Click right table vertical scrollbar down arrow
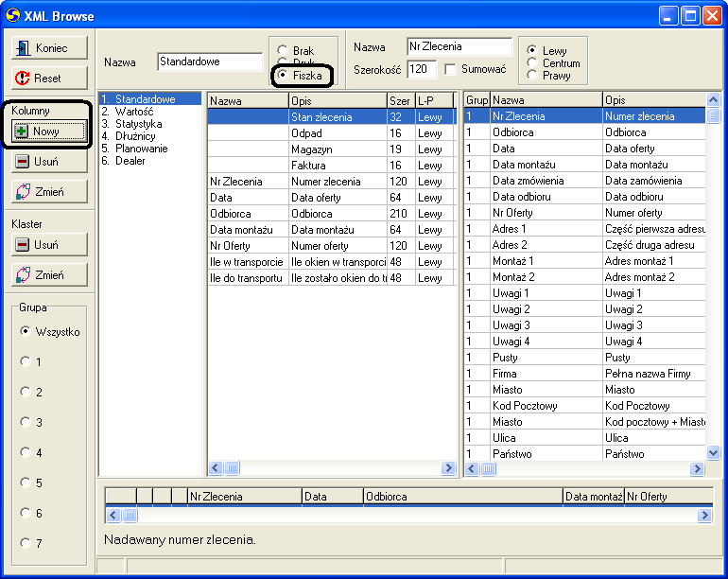This screenshot has width=728, height=579. [713, 452]
